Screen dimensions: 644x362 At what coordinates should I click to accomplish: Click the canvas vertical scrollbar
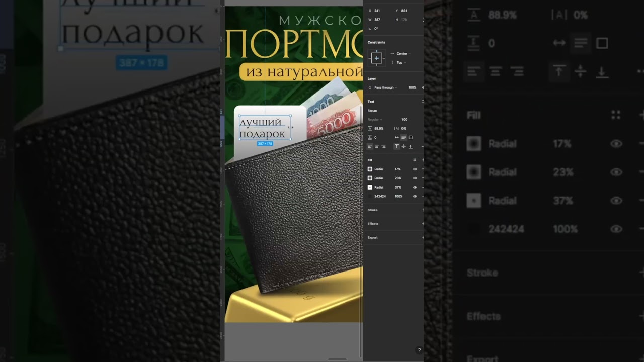click(x=362, y=231)
